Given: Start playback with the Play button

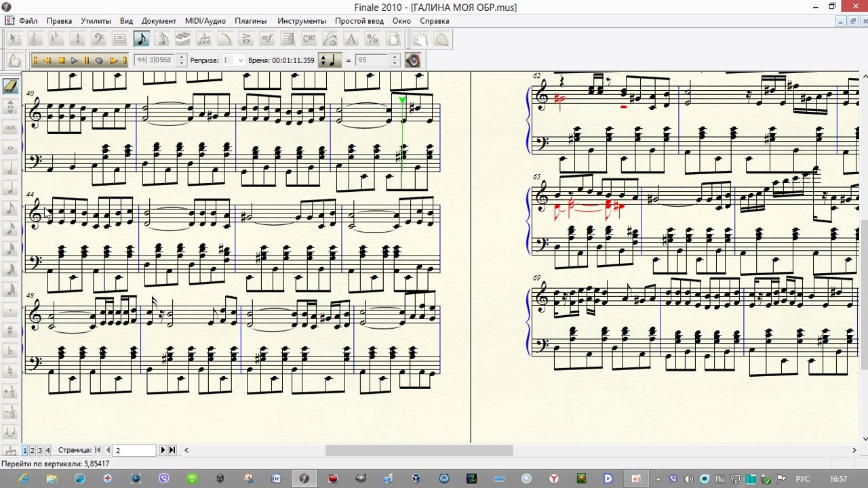Looking at the screenshot, I should click(74, 60).
